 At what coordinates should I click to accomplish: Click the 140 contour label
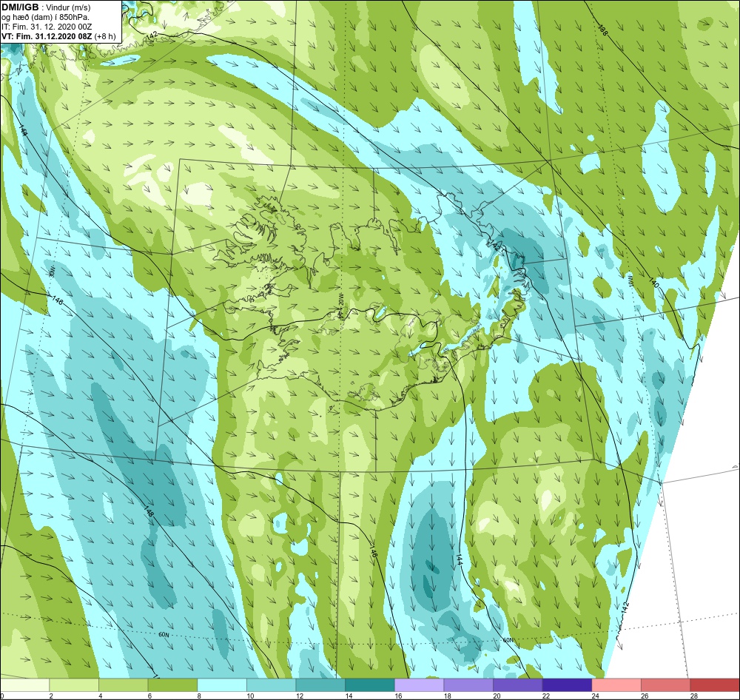(x=653, y=283)
